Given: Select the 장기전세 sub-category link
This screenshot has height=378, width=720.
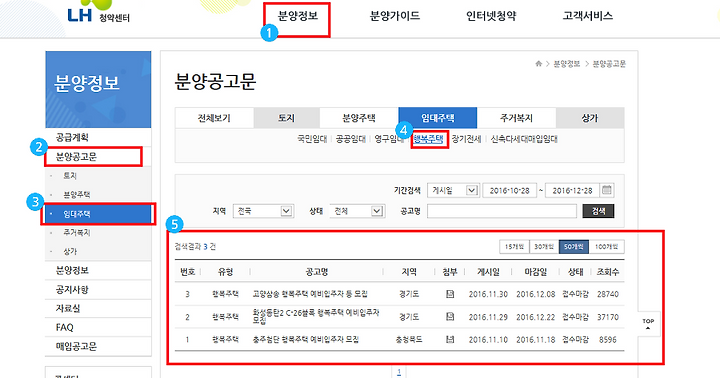Looking at the screenshot, I should (466, 139).
